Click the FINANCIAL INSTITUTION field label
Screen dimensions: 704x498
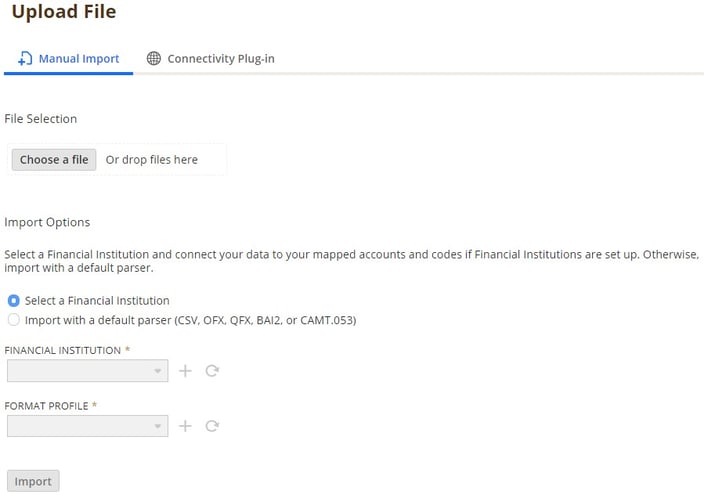[64, 350]
